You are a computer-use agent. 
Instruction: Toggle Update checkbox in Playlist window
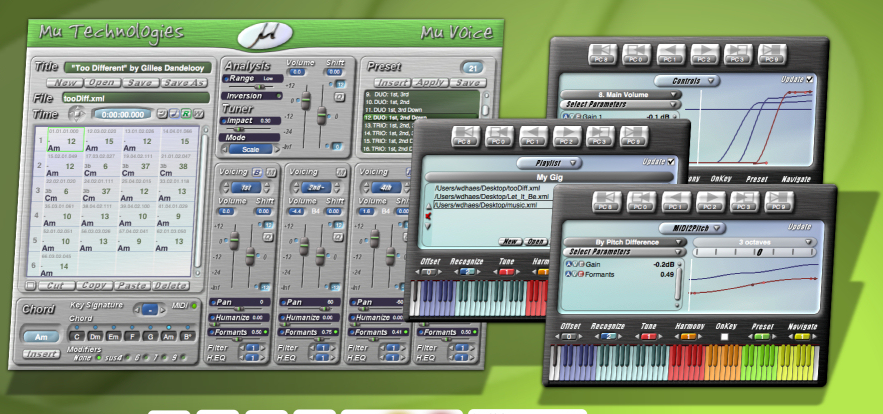(671, 162)
